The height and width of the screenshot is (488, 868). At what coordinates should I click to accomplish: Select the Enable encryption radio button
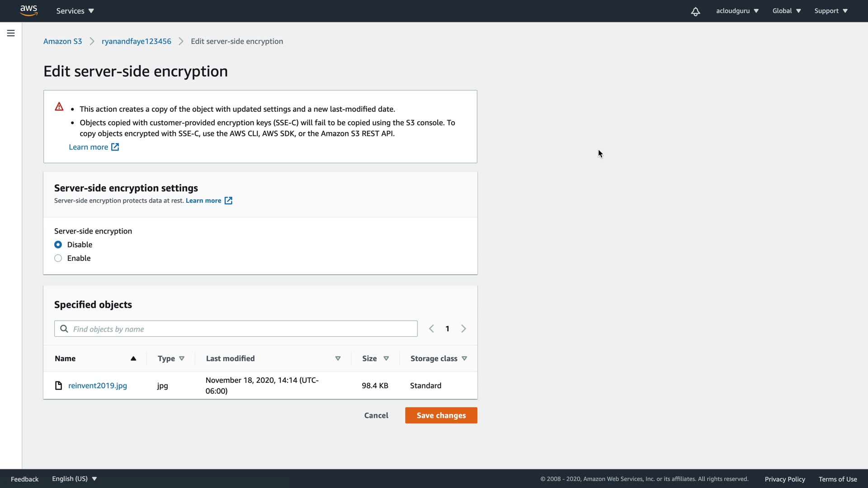point(58,258)
